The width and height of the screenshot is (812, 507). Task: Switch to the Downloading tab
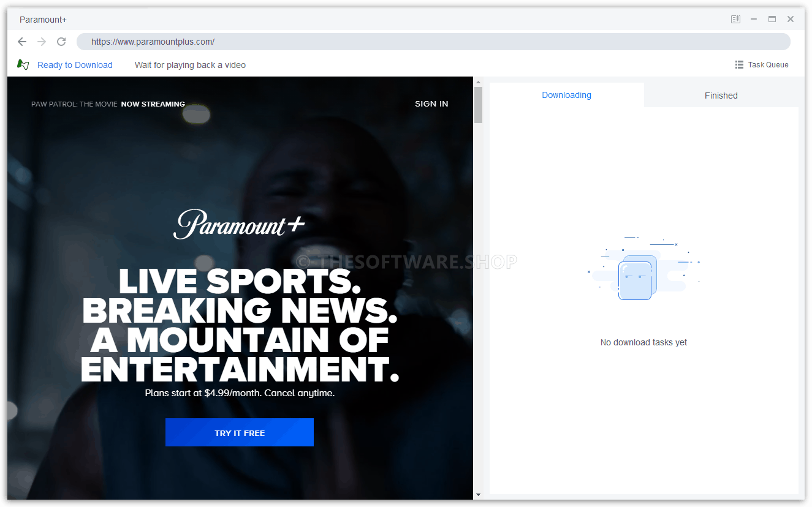[x=567, y=95]
